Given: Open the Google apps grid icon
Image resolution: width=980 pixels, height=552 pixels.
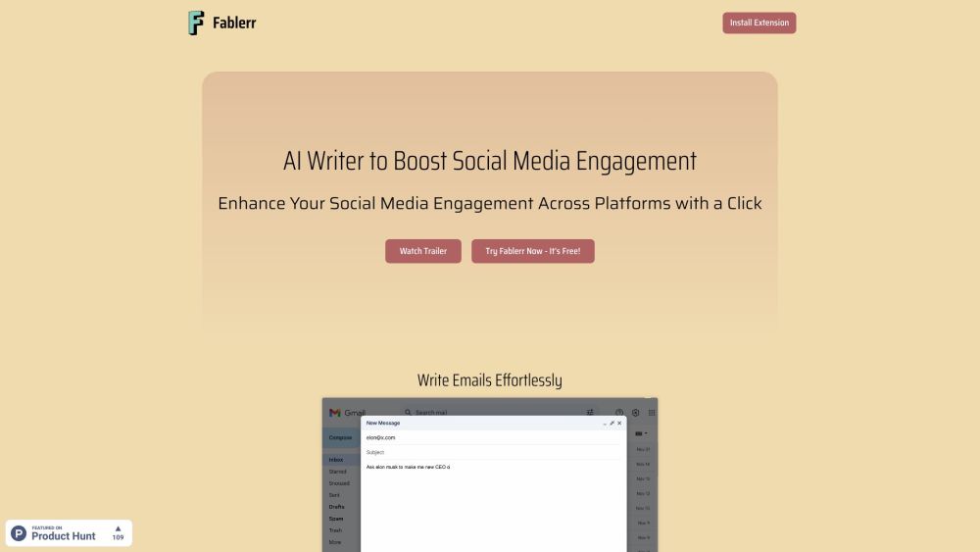Looking at the screenshot, I should (x=652, y=413).
